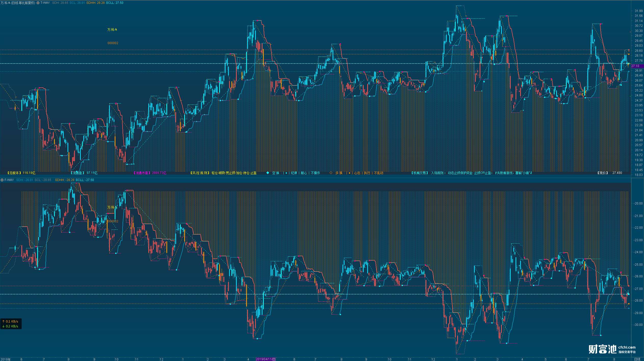The image size is (644, 361).
Task: Expand the T-WAY indicator dropdown arrow
Action: point(38,3)
